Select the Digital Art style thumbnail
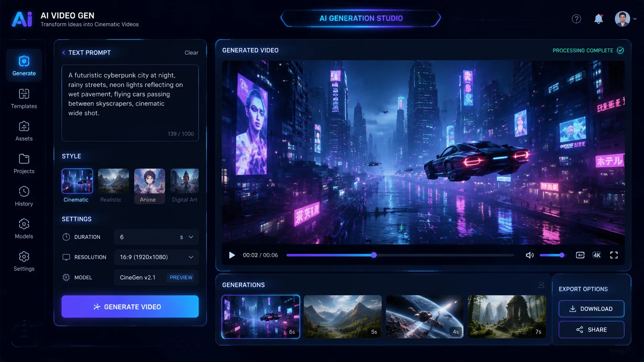Screen dimensions: 644x362 [x=184, y=181]
